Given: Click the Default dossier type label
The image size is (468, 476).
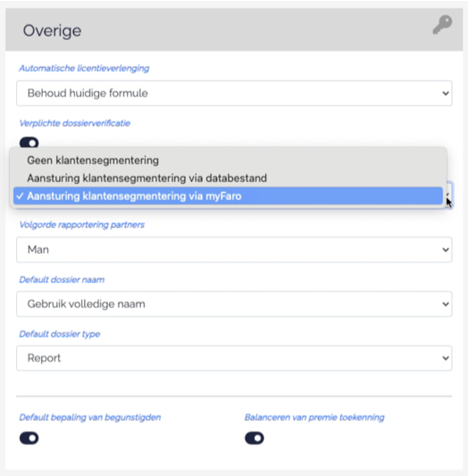Looking at the screenshot, I should 60,334.
